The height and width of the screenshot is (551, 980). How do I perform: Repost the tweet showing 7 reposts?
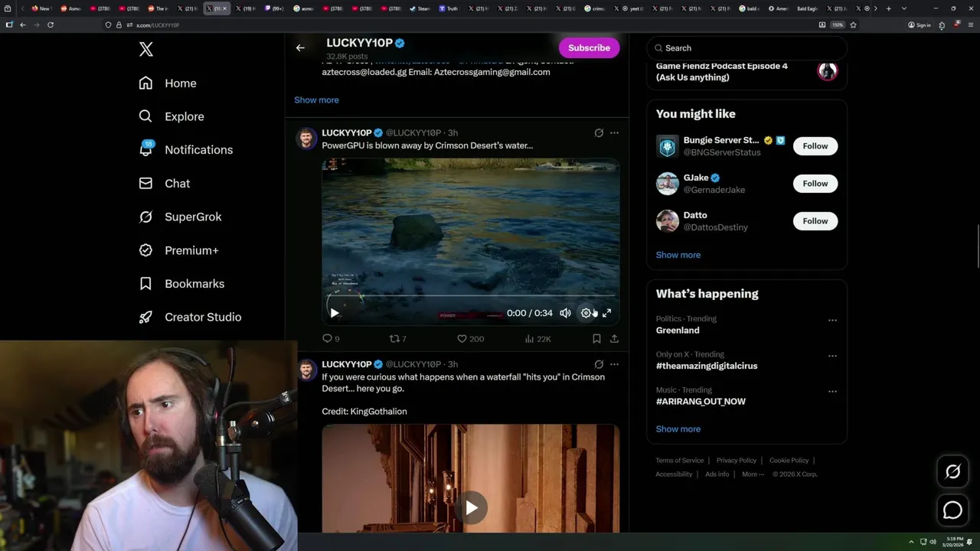click(x=398, y=338)
